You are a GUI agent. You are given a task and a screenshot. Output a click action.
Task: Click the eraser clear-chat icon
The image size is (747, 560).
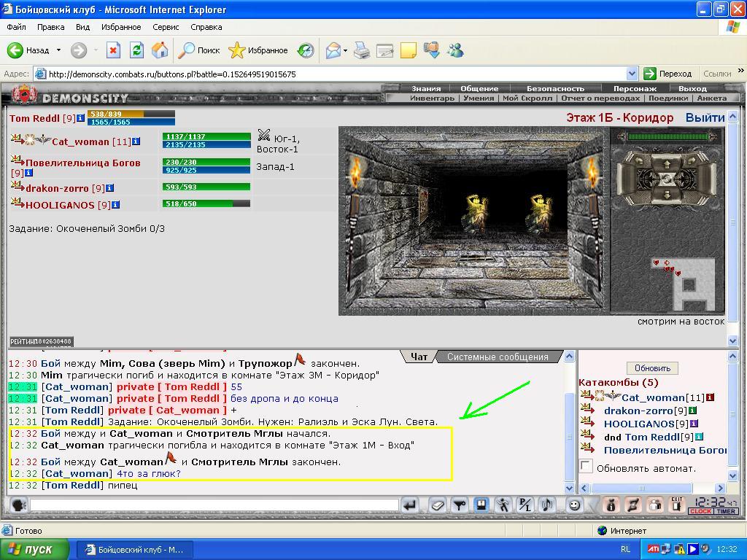click(438, 505)
